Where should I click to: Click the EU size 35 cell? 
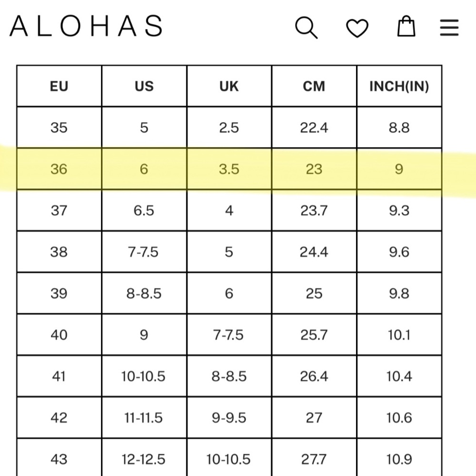[x=59, y=128]
